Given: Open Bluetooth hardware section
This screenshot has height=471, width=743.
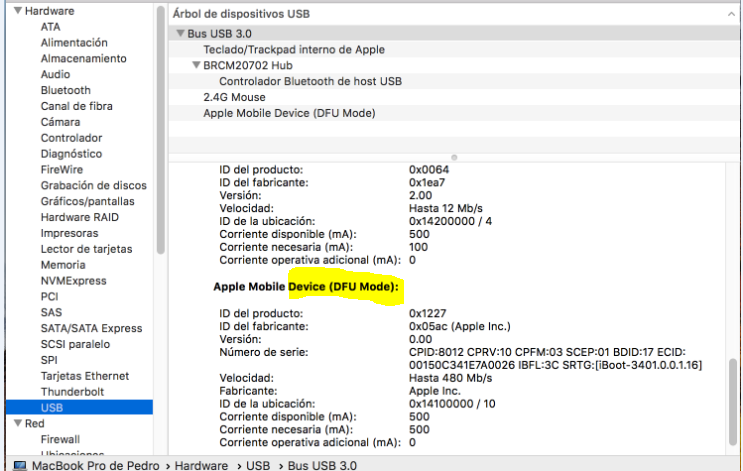Looking at the screenshot, I should pyautogui.click(x=65, y=91).
